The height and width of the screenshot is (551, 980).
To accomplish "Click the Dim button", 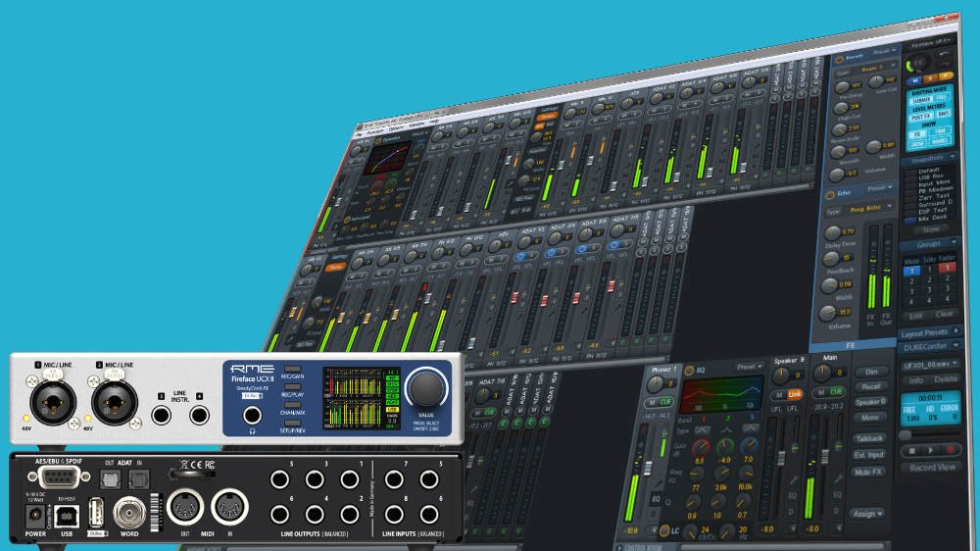I will (870, 372).
